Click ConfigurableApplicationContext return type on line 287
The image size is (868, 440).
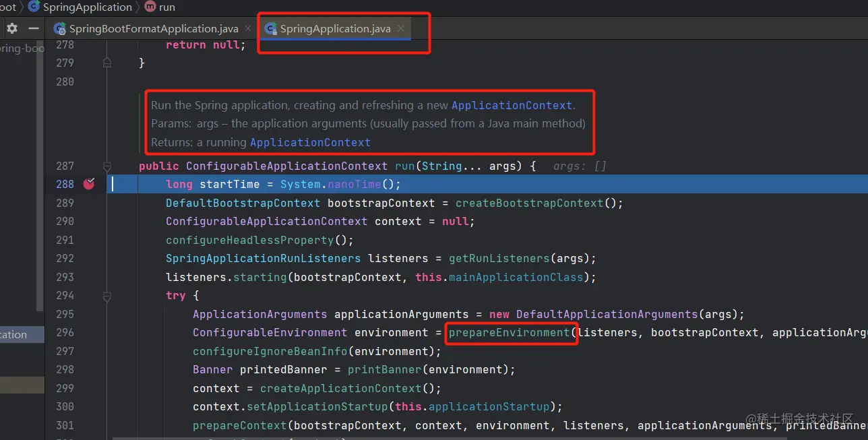point(287,166)
